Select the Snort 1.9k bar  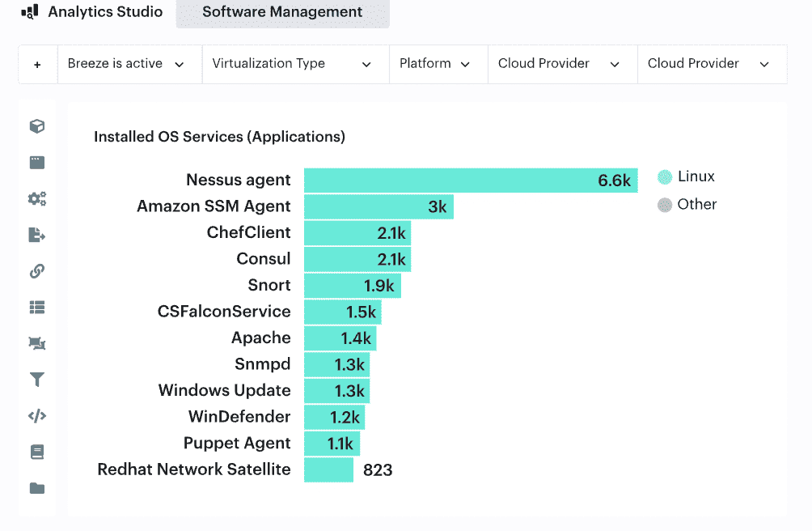[x=352, y=286]
